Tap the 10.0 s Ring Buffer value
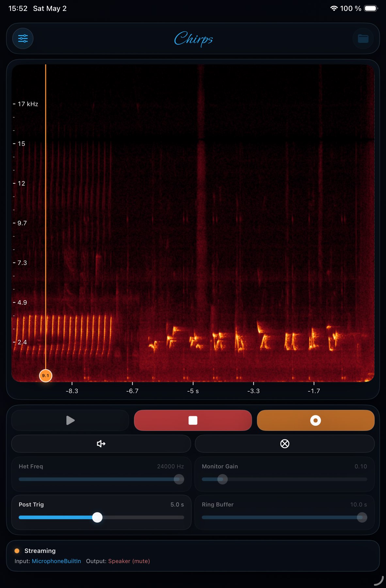The width and height of the screenshot is (386, 588). tap(359, 504)
